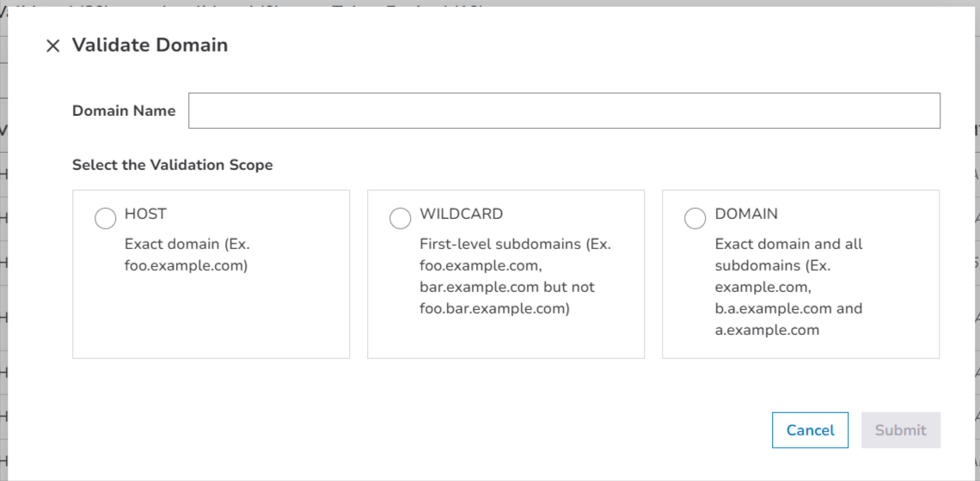The height and width of the screenshot is (481, 980).
Task: Click the 'Exact domain (Ex. foo.example.com)' description
Action: click(187, 255)
